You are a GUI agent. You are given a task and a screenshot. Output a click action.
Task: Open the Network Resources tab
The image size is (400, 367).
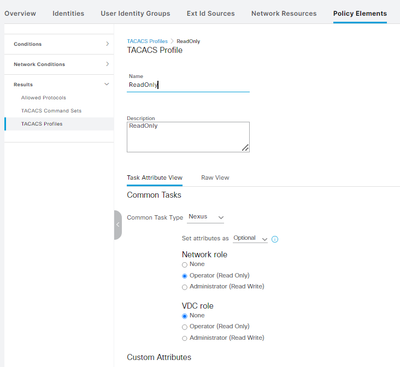coord(284,14)
